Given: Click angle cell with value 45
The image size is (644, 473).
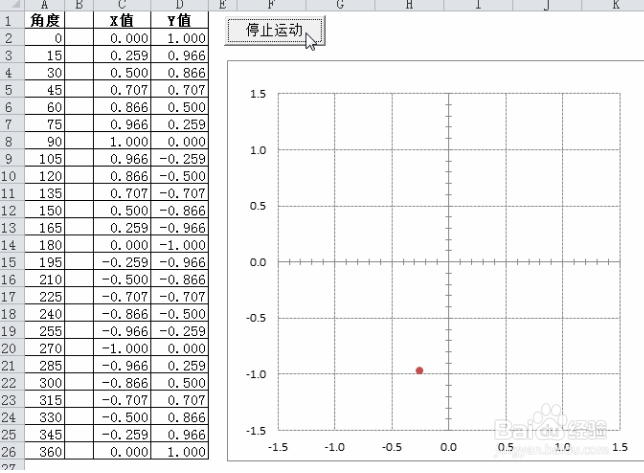Looking at the screenshot, I should [45, 90].
